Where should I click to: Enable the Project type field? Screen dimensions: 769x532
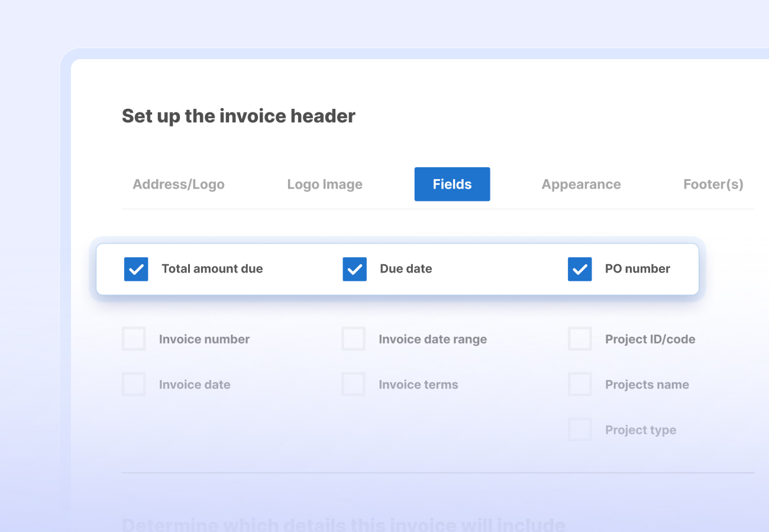point(580,429)
